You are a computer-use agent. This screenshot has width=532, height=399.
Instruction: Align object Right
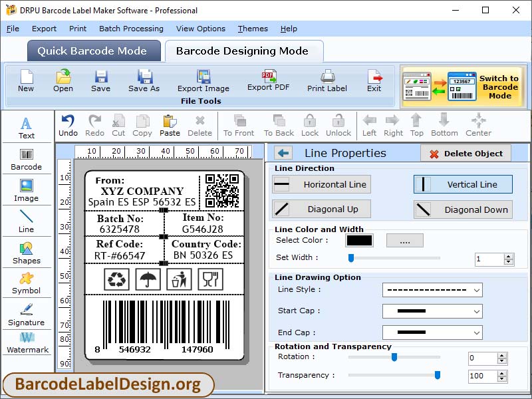pyautogui.click(x=393, y=126)
